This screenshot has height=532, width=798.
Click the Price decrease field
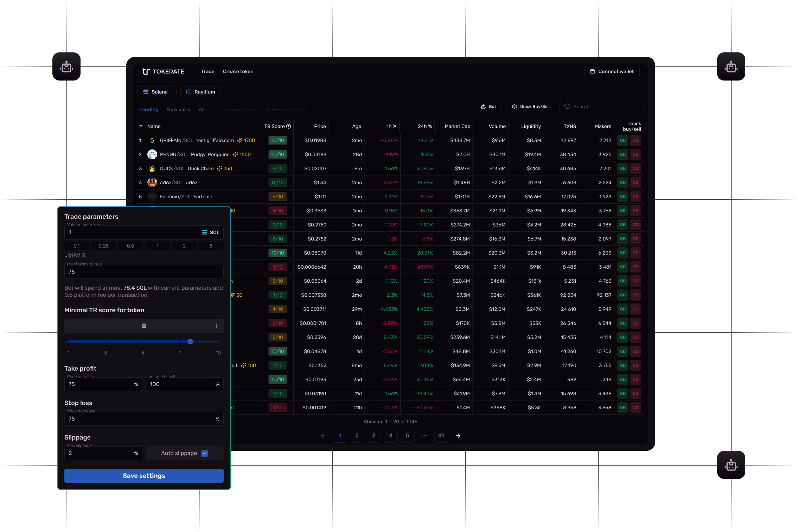tap(144, 419)
